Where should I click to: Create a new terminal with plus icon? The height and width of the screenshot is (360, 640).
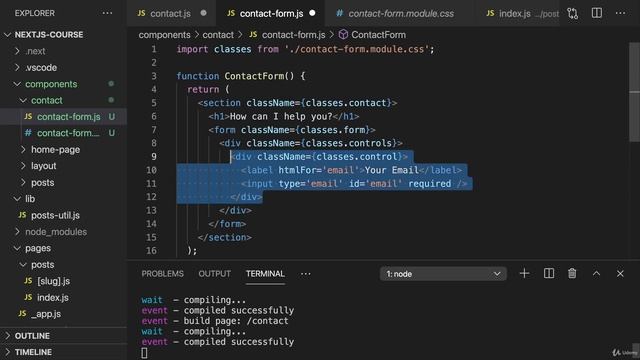(x=524, y=273)
